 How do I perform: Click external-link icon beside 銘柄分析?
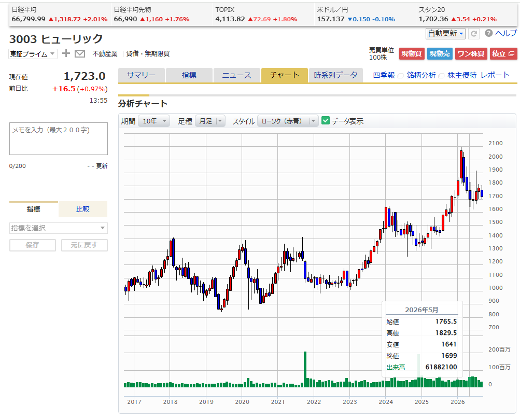coord(441,76)
